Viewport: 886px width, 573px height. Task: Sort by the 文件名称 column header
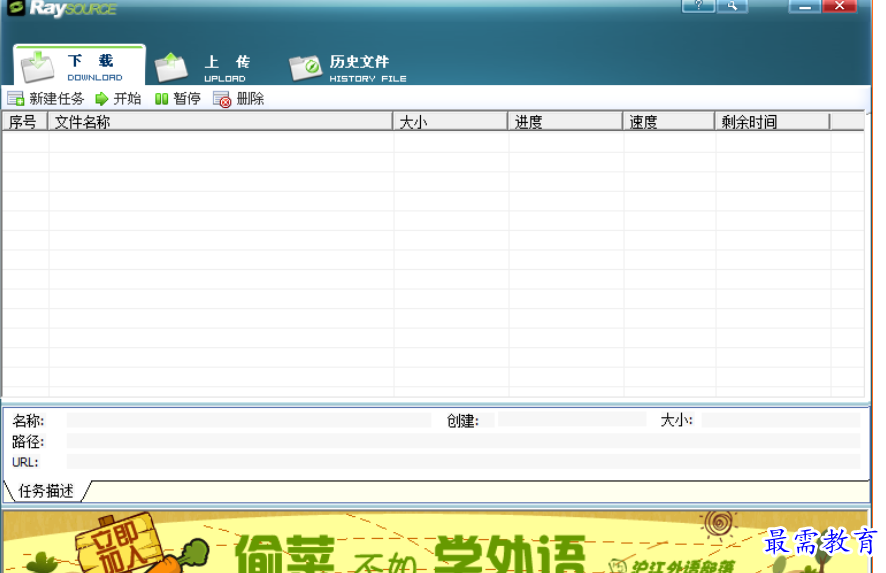220,122
